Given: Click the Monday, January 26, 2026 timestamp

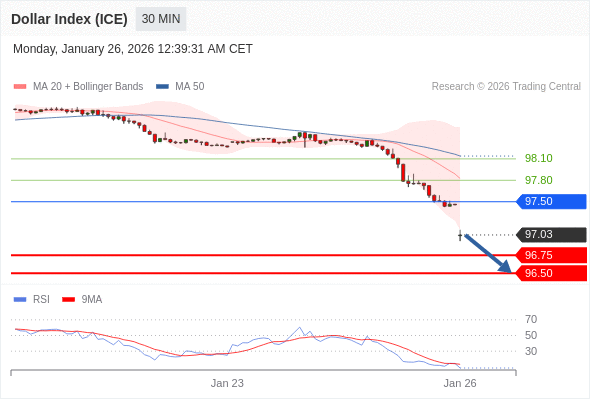Looking at the screenshot, I should pyautogui.click(x=133, y=49).
